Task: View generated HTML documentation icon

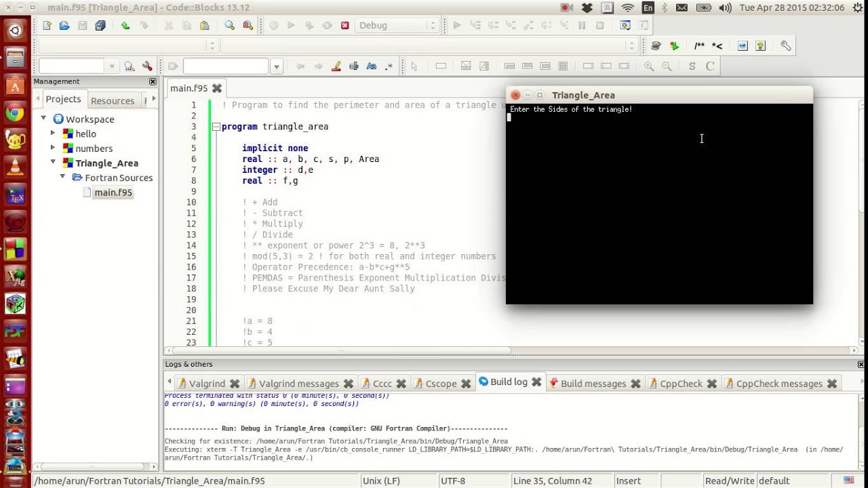Action: (x=743, y=46)
